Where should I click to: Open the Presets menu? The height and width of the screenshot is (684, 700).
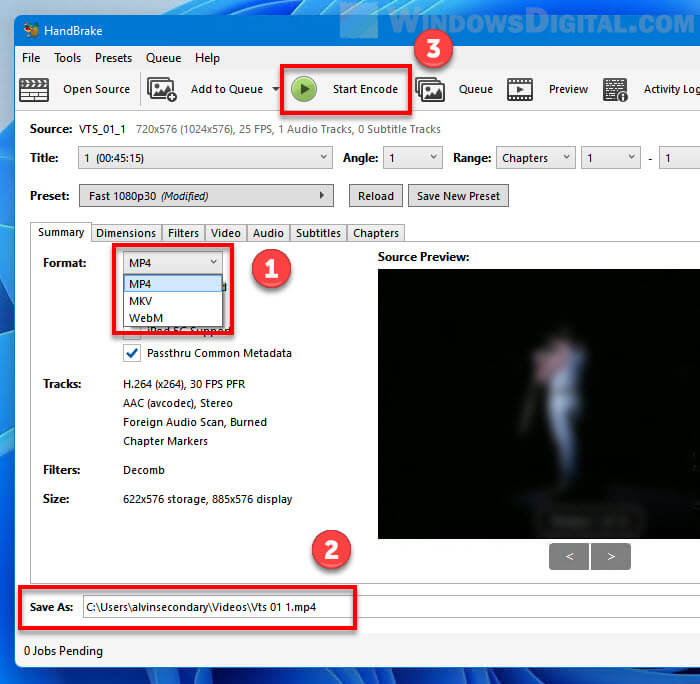pos(113,58)
